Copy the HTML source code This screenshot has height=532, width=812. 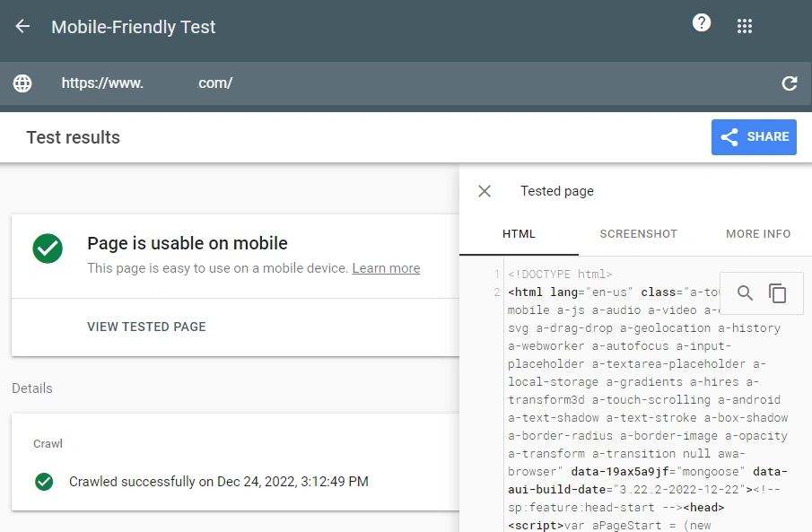[777, 292]
